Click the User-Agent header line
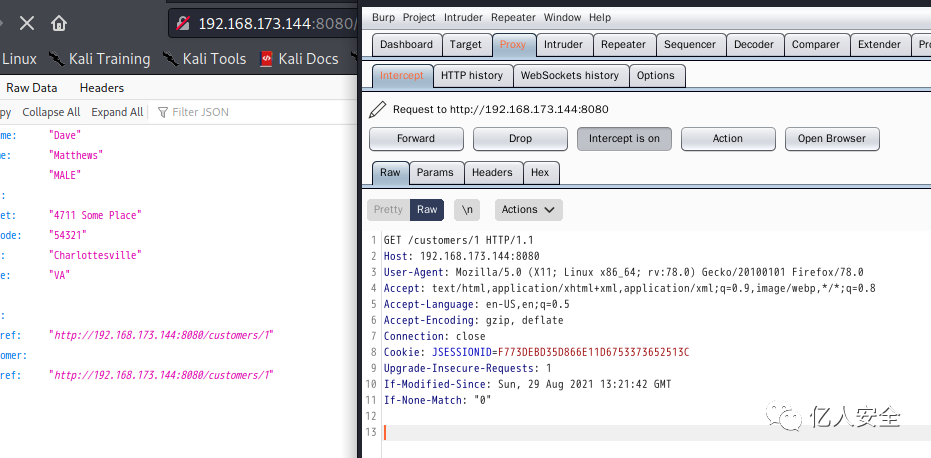The image size is (931, 458). pos(623,273)
